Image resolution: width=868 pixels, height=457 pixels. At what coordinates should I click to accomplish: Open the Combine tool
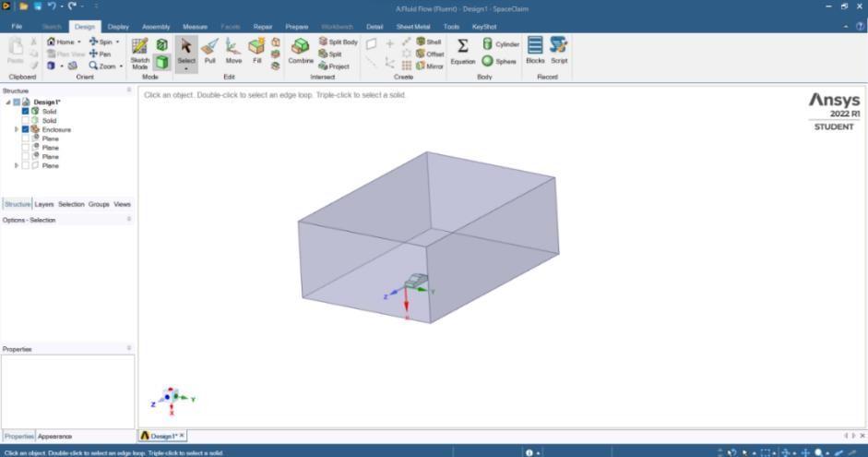click(x=301, y=52)
